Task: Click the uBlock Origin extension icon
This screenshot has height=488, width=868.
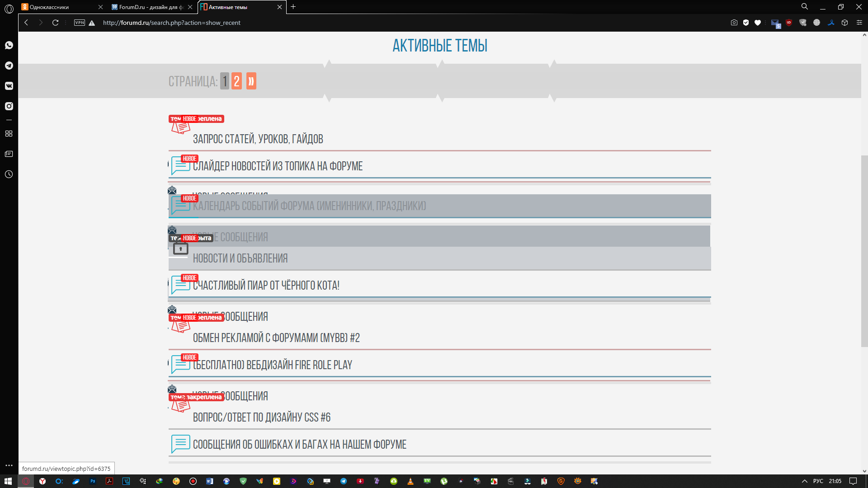Action: click(x=789, y=23)
